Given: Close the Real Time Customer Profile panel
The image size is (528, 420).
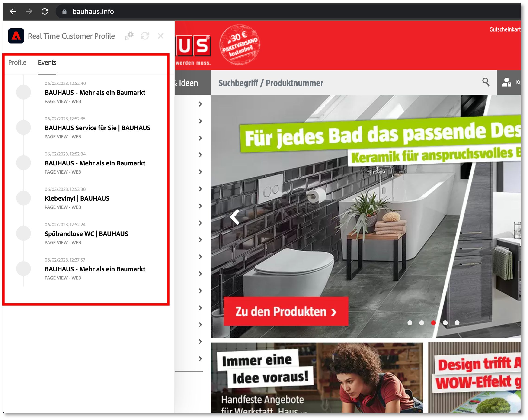Looking at the screenshot, I should pyautogui.click(x=161, y=36).
